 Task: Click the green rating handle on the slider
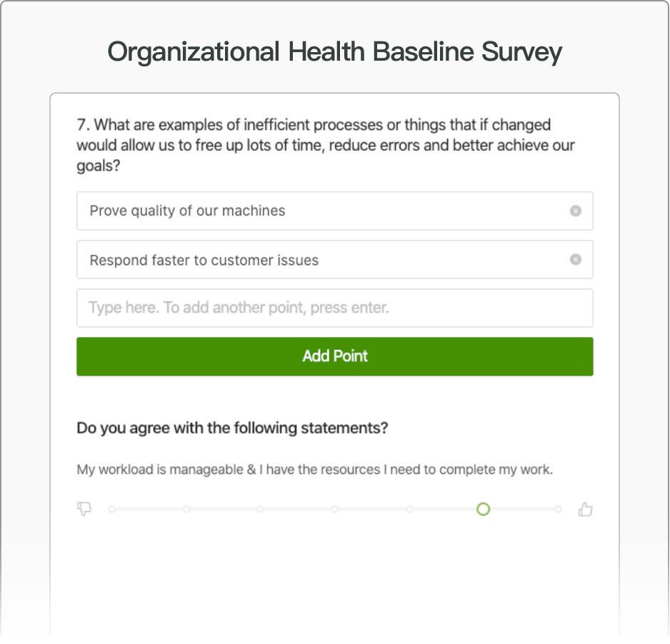tap(483, 509)
